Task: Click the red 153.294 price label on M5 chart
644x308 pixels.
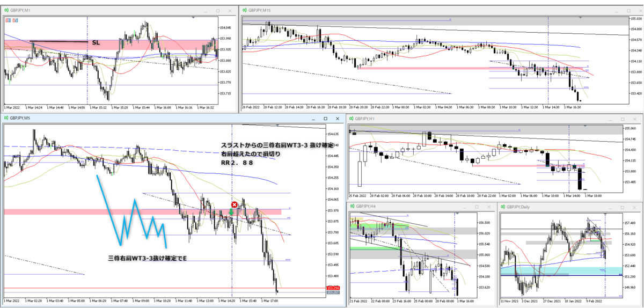Action: (x=333, y=288)
